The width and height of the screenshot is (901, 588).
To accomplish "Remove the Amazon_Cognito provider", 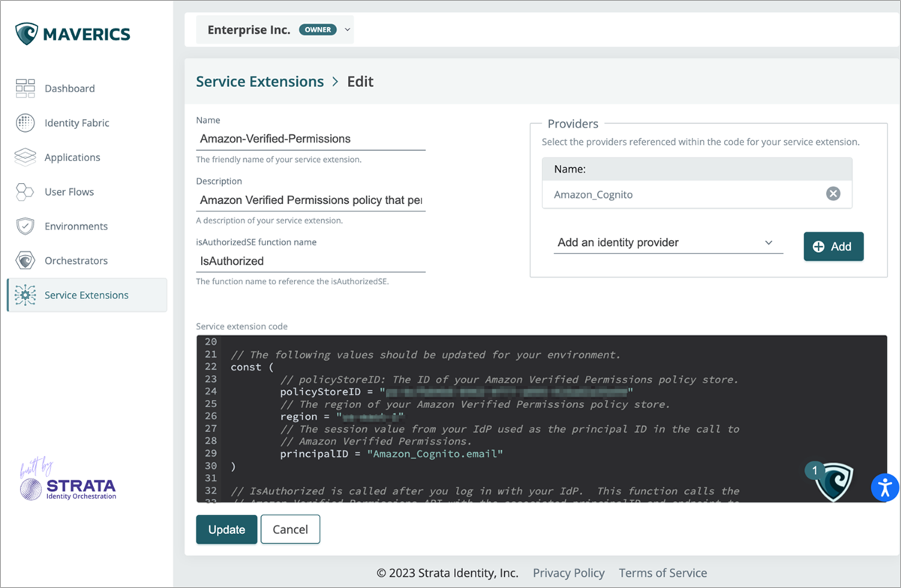I will click(833, 194).
